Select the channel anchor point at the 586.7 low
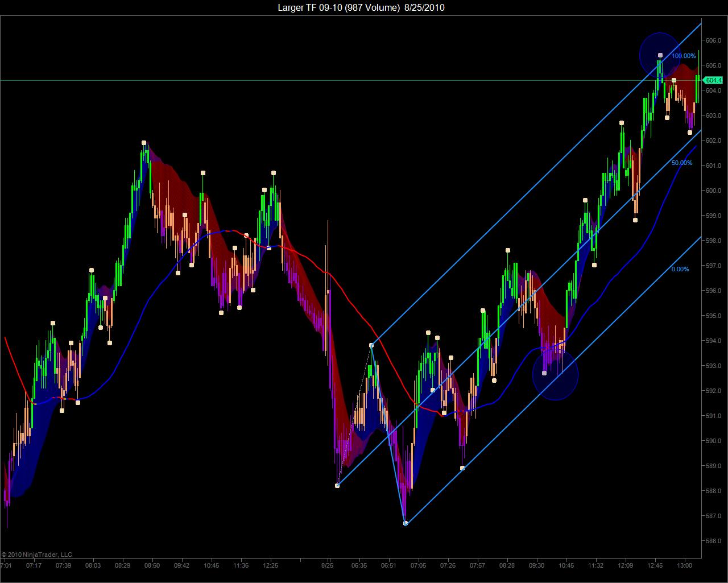Screen dimensions: 728x583 coord(406,523)
